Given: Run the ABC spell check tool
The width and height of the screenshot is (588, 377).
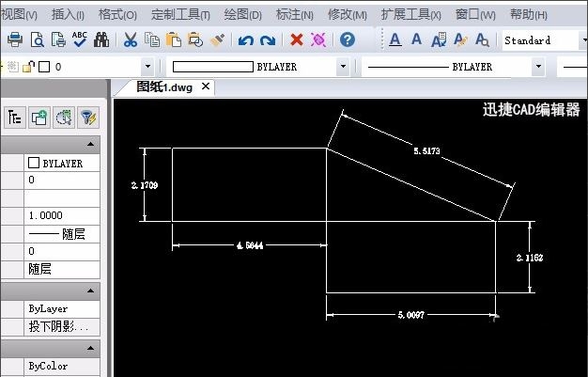Looking at the screenshot, I should [x=80, y=39].
